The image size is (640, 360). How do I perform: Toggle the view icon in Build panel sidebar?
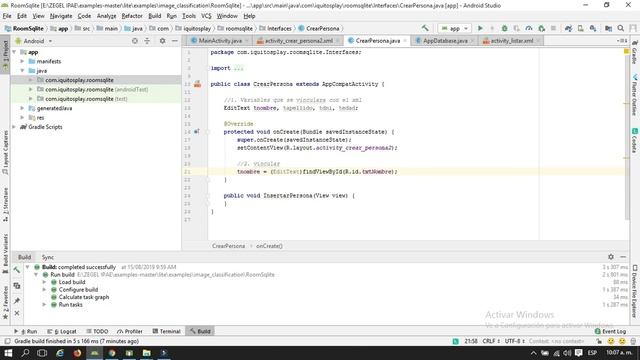(17, 286)
